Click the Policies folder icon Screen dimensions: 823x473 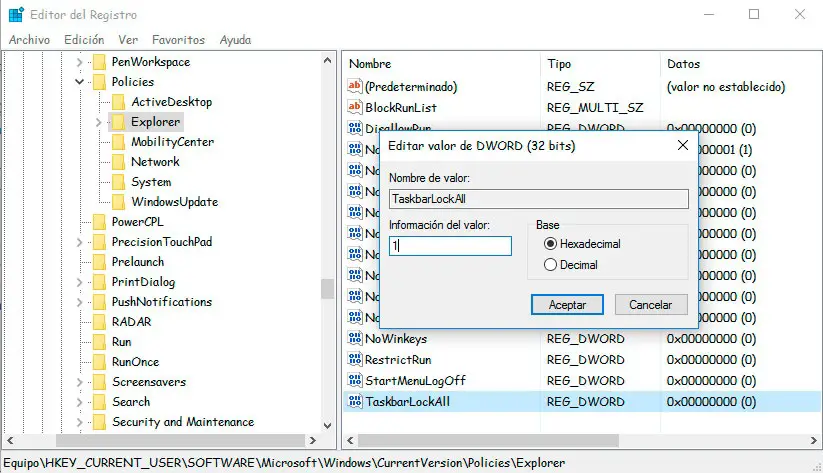[x=99, y=82]
